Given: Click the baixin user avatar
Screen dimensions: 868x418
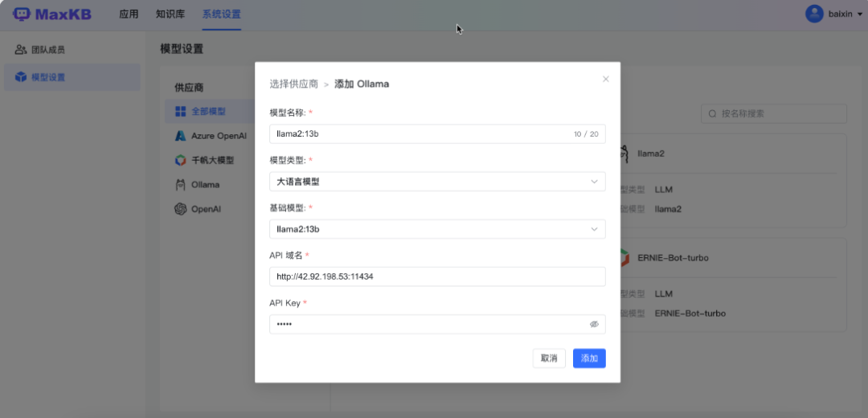Looking at the screenshot, I should pyautogui.click(x=814, y=14).
